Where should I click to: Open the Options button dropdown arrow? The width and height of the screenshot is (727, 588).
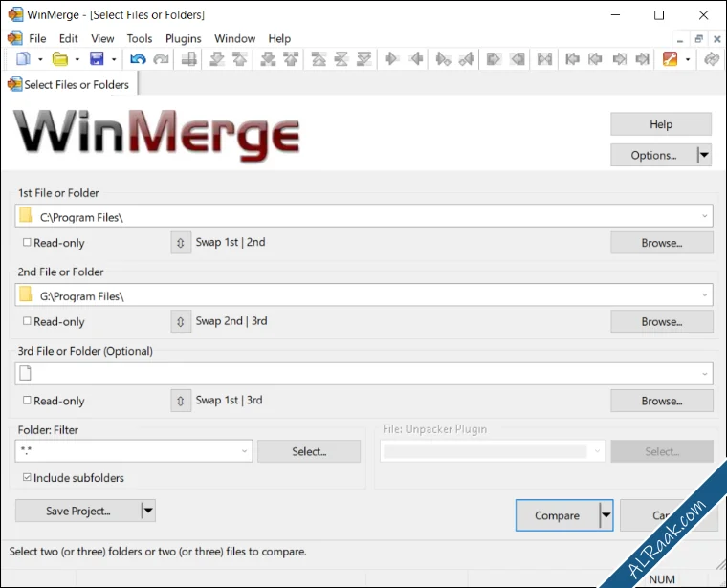pos(704,155)
